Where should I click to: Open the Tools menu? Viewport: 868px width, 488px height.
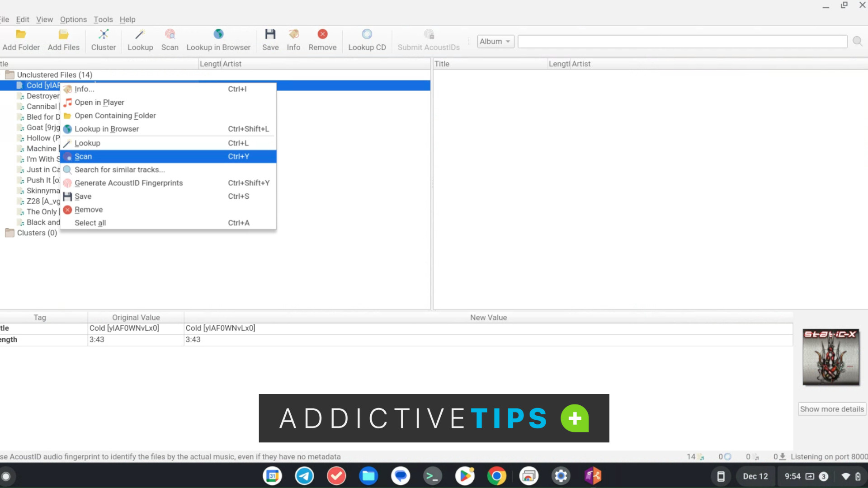tap(103, 19)
